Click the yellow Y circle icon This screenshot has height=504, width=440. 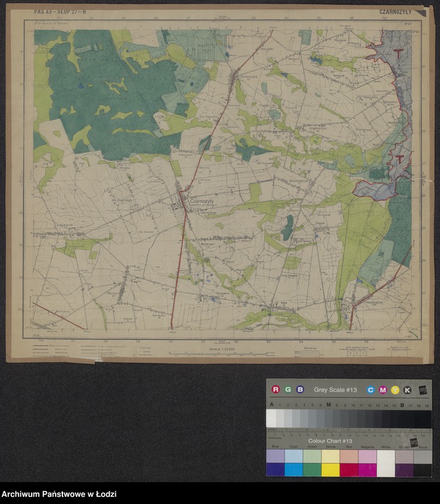tap(395, 390)
